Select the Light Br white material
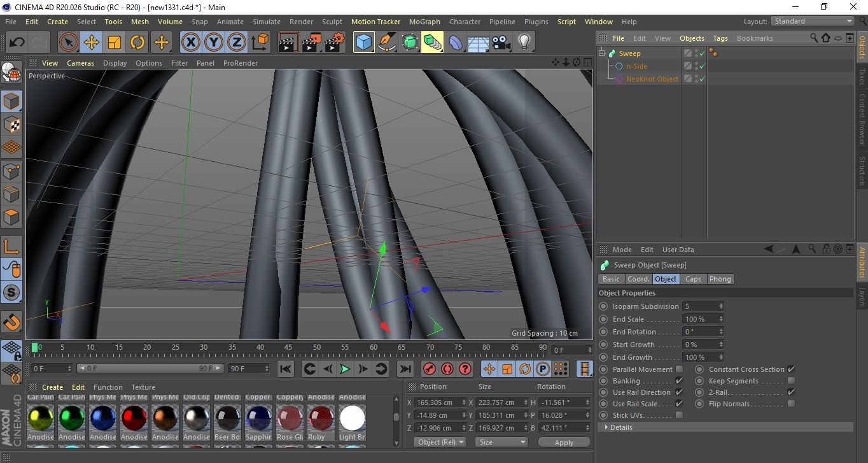This screenshot has height=463, width=868. (352, 418)
